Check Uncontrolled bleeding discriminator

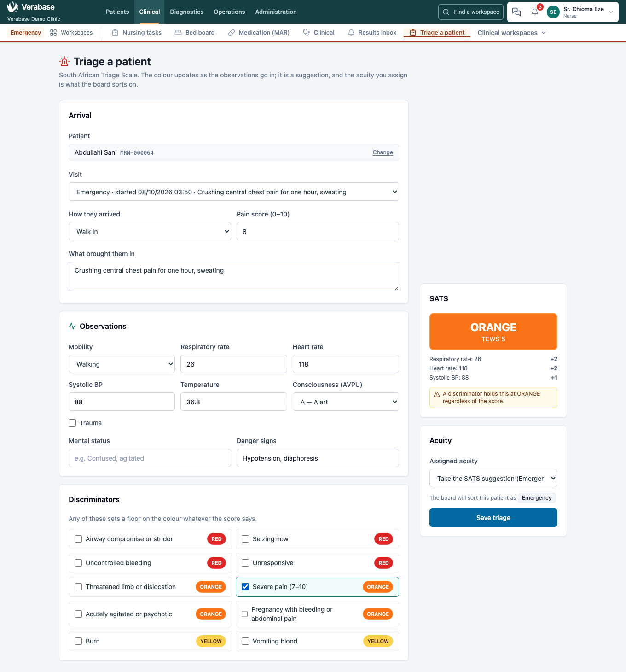tap(78, 563)
